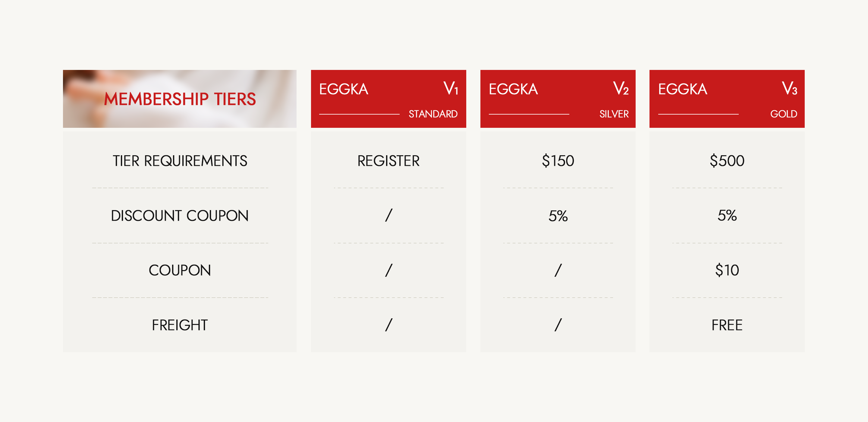Select the EGGKA V1 Standard tier card

click(x=388, y=99)
